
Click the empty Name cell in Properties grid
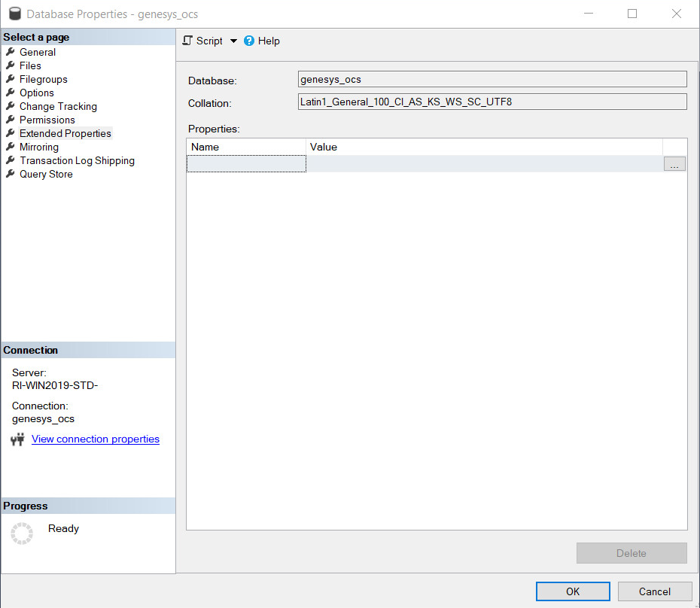[x=246, y=164]
